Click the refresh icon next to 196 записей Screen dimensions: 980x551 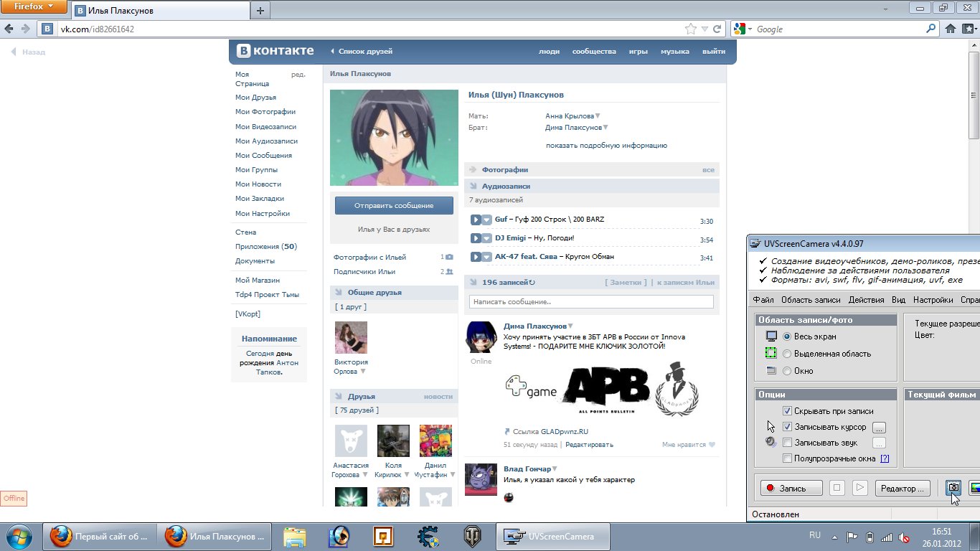point(532,283)
